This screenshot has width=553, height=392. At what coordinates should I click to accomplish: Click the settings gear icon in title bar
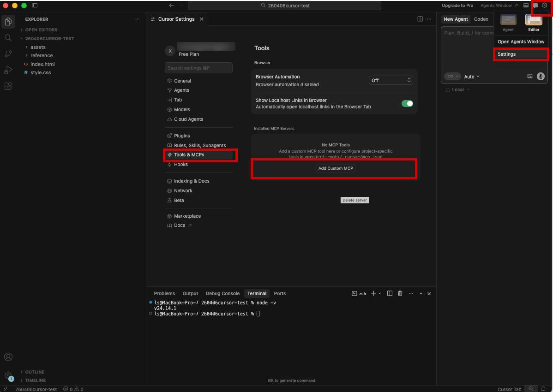(x=545, y=5)
